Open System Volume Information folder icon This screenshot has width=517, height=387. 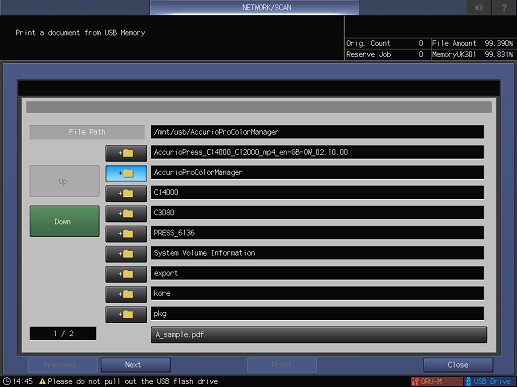[126, 254]
